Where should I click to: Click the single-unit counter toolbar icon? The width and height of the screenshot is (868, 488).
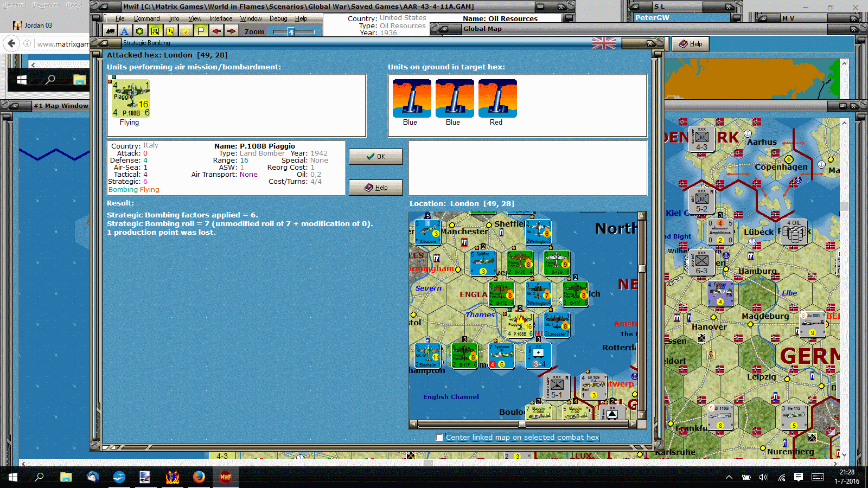click(155, 31)
